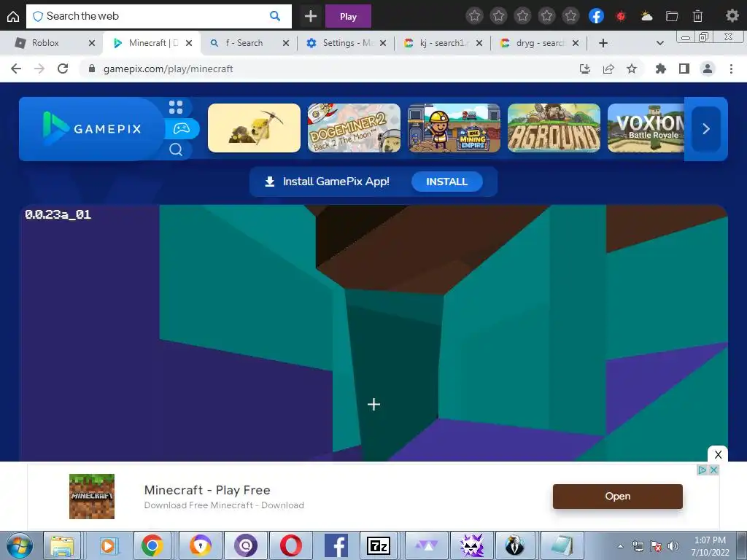Click the plus button beside Play
Screen dimensions: 747x560
pos(311,17)
